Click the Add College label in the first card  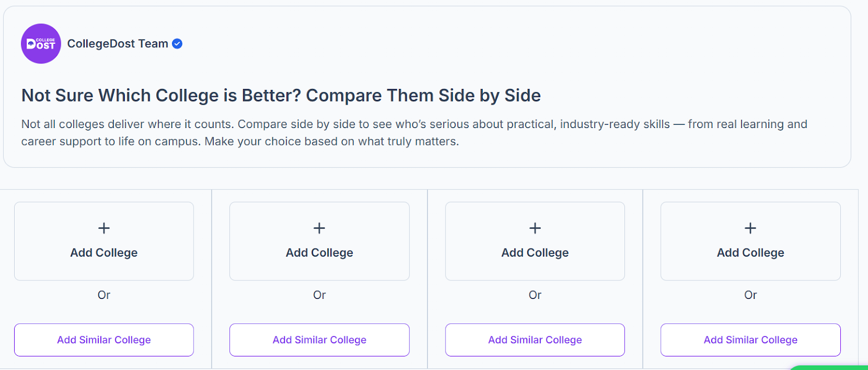pyautogui.click(x=104, y=253)
